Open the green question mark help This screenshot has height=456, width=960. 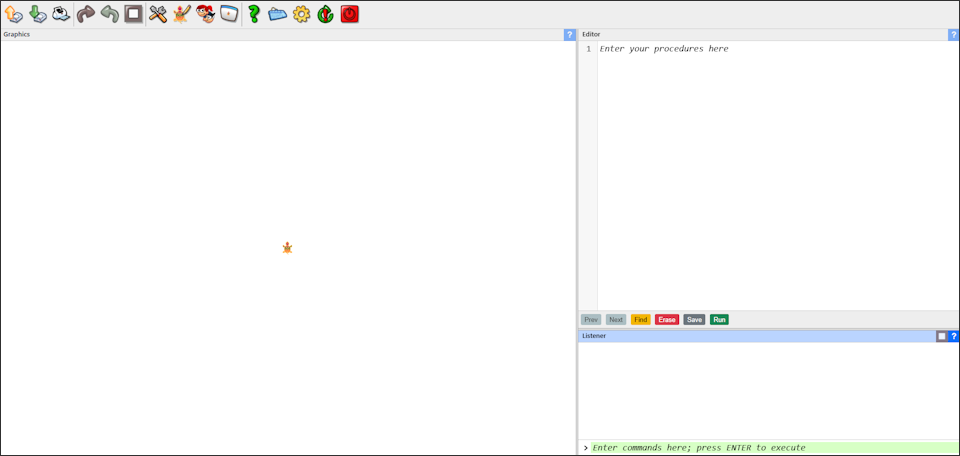[254, 14]
